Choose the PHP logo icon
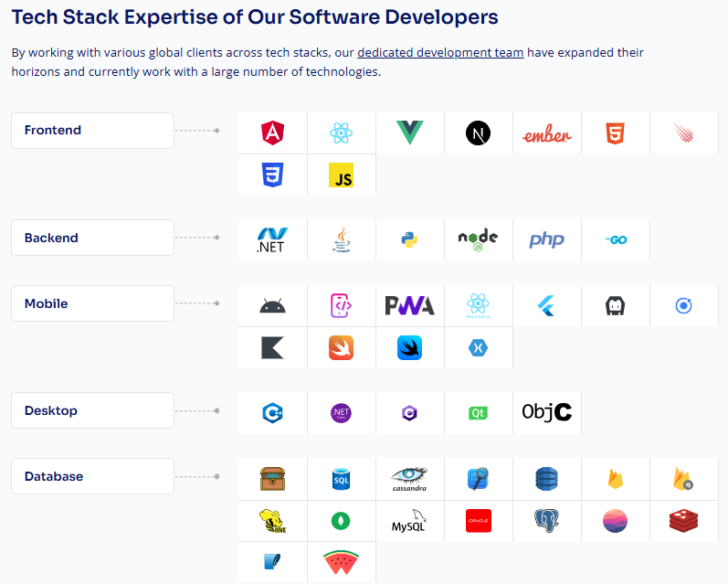728x584 pixels. point(546,239)
